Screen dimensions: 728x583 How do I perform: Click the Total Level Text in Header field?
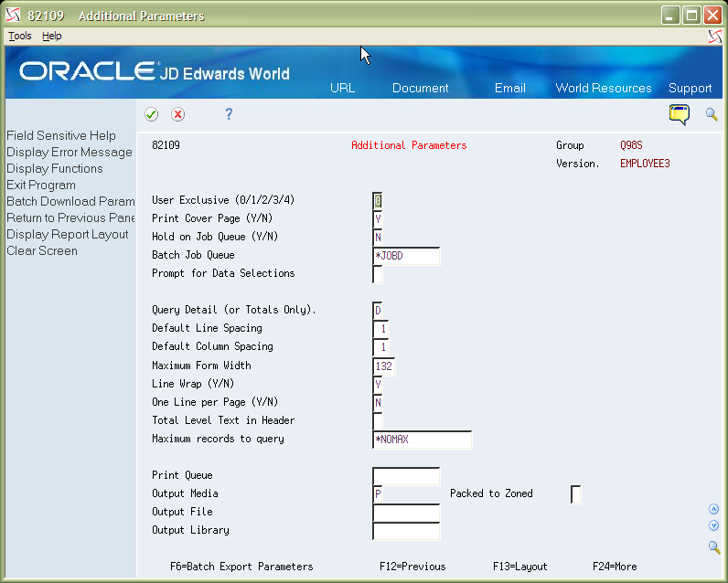coord(378,420)
